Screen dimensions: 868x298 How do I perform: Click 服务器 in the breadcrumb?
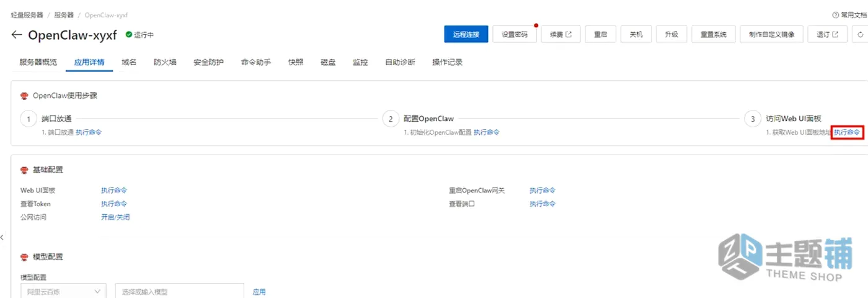tap(64, 14)
